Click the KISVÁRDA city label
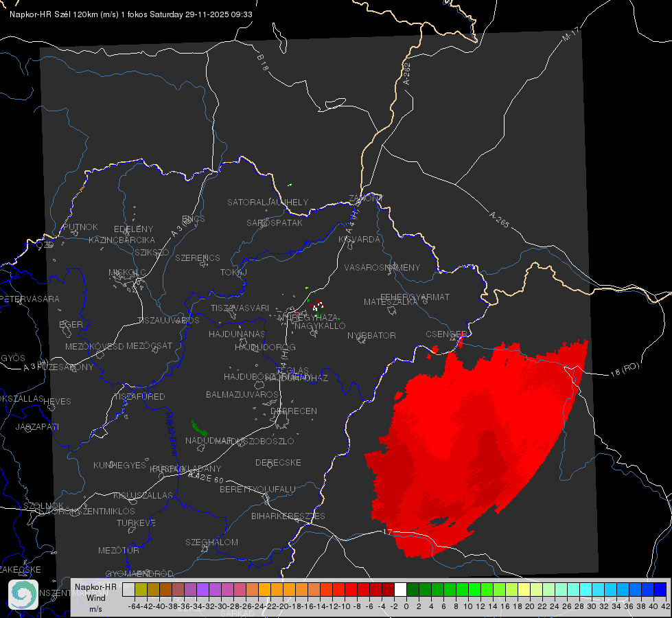The height and width of the screenshot is (618, 672). [360, 240]
